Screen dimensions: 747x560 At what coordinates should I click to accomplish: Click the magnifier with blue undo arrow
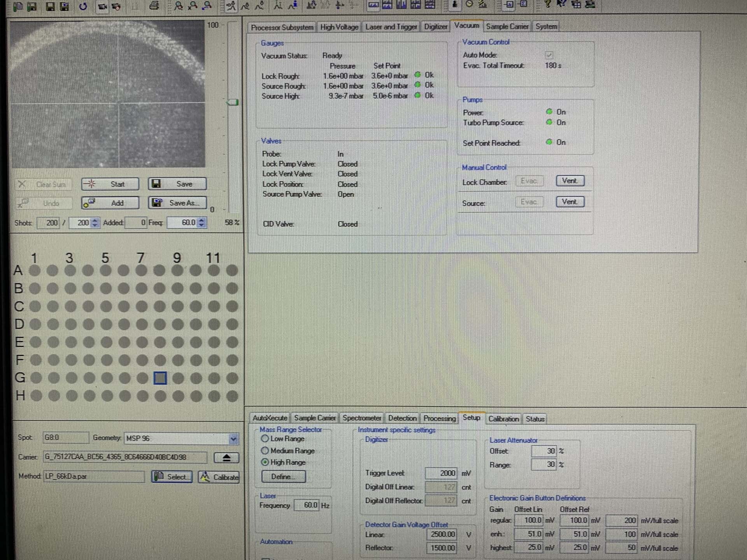(207, 6)
